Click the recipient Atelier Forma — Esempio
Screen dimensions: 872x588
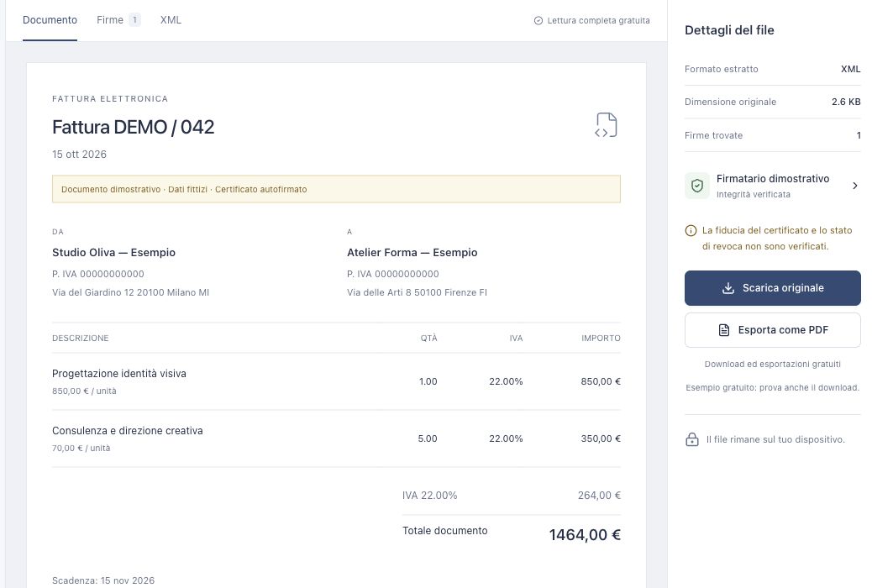tap(412, 253)
